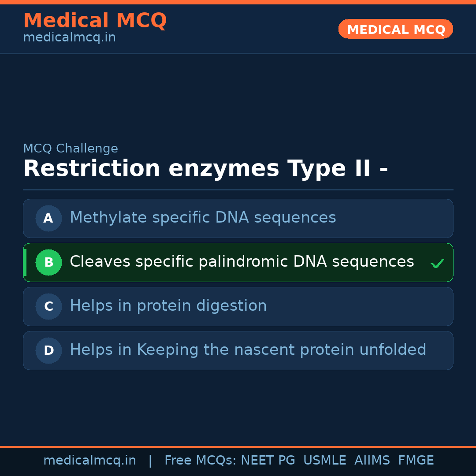Click the green B letter circle
This screenshot has height=476, width=476.
tap(48, 262)
